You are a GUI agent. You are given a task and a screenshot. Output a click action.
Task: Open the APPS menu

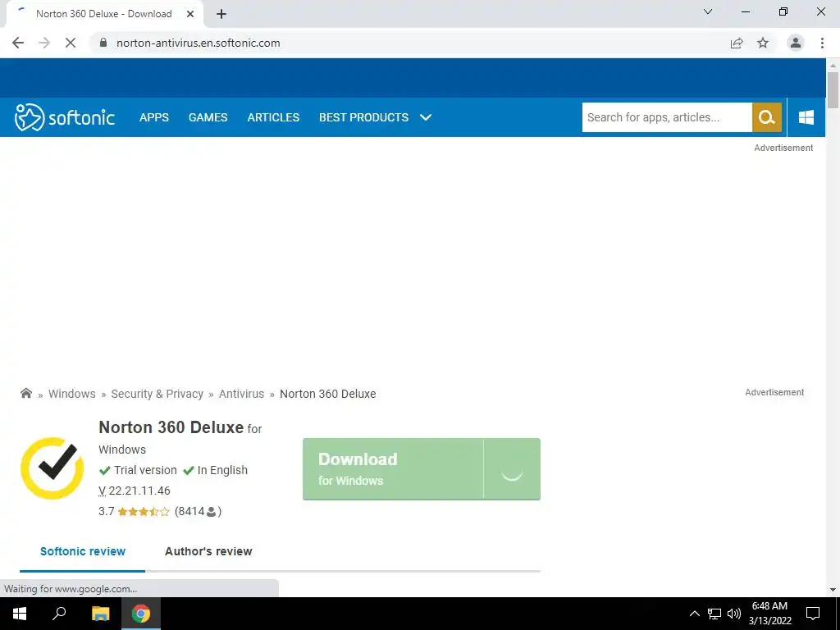(x=153, y=117)
